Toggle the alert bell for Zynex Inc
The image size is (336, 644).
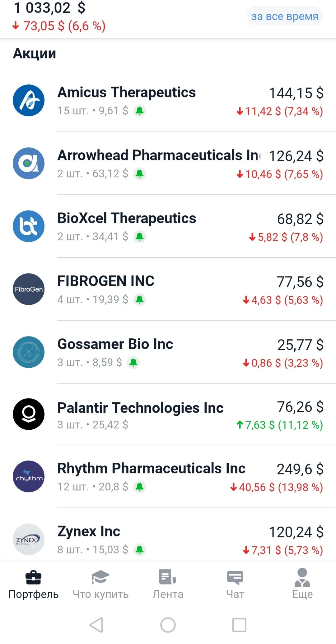point(140,550)
